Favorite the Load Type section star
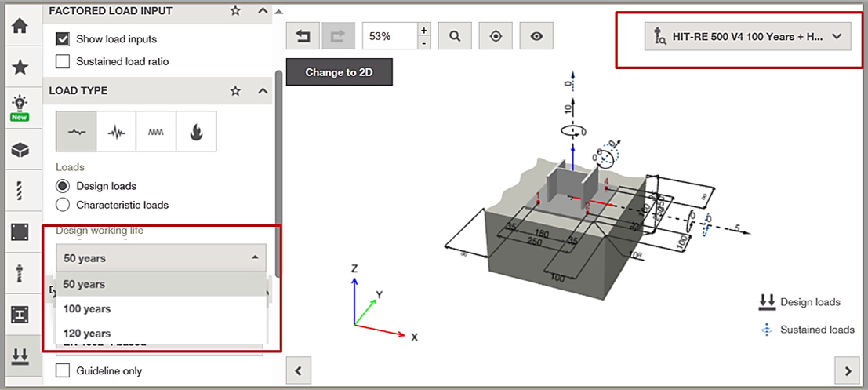868x390 pixels. (235, 90)
